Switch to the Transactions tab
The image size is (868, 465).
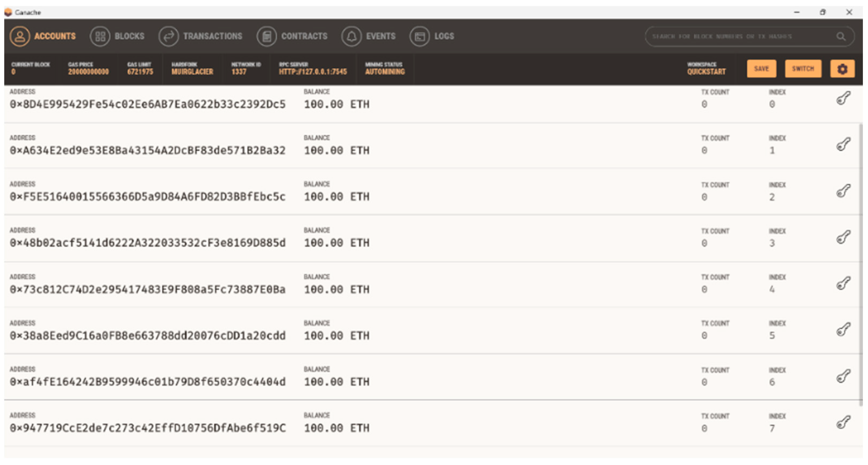tap(200, 36)
